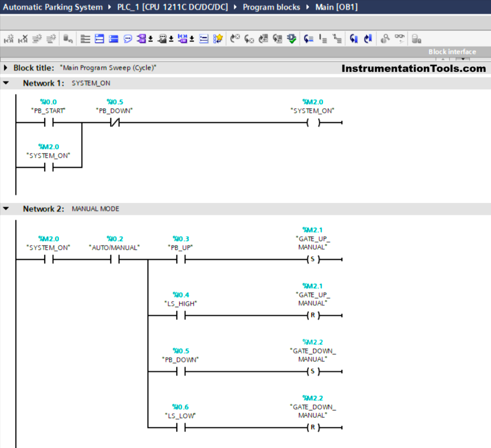Click the Block interface down arrow splitter
The width and height of the screenshot is (491, 448).
point(463,59)
